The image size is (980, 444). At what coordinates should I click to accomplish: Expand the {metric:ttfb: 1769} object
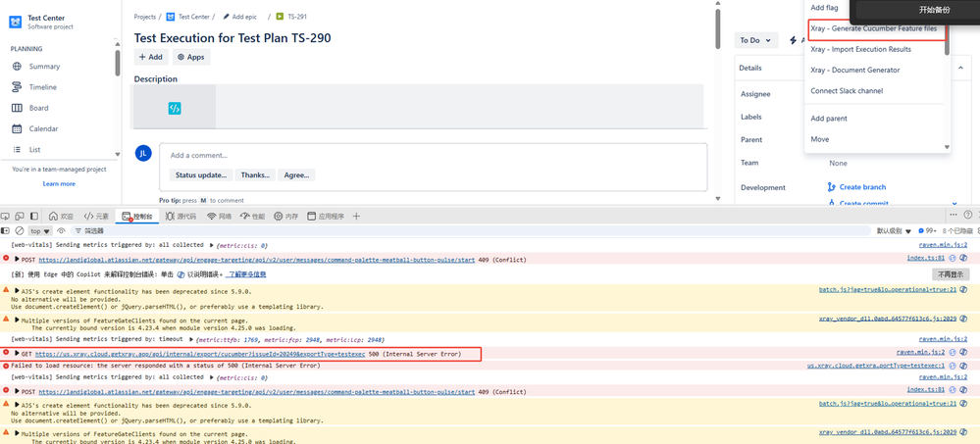[x=191, y=339]
